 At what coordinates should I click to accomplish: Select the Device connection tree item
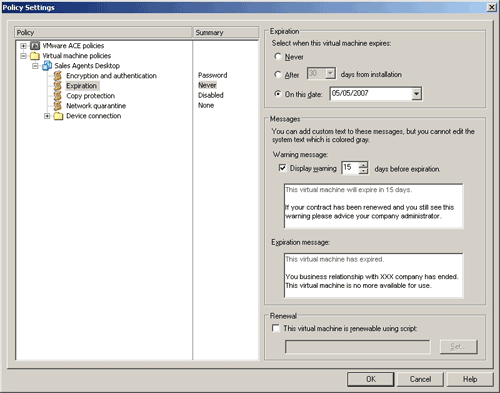94,116
